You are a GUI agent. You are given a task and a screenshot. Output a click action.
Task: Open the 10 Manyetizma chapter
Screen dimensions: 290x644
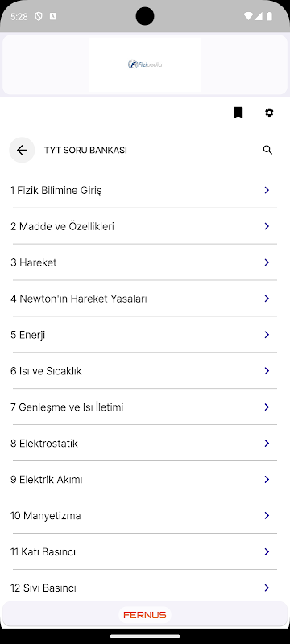pos(145,515)
